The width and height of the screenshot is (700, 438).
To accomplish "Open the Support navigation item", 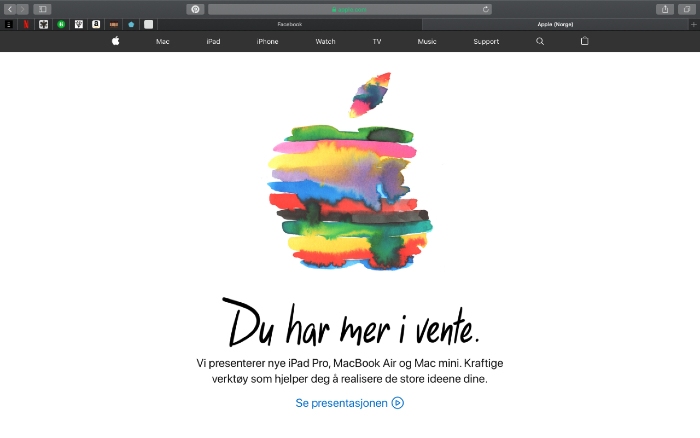I will click(x=486, y=42).
